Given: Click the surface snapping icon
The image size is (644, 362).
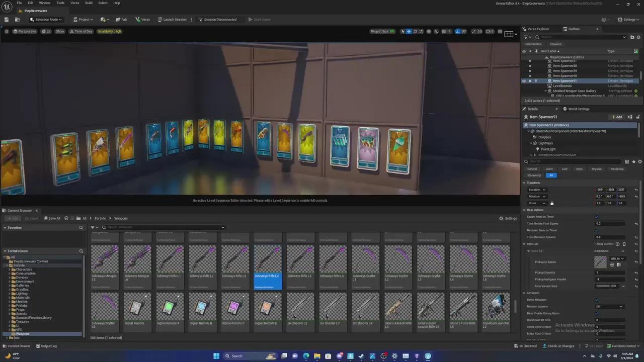Looking at the screenshot, I should pyautogui.click(x=436, y=31).
